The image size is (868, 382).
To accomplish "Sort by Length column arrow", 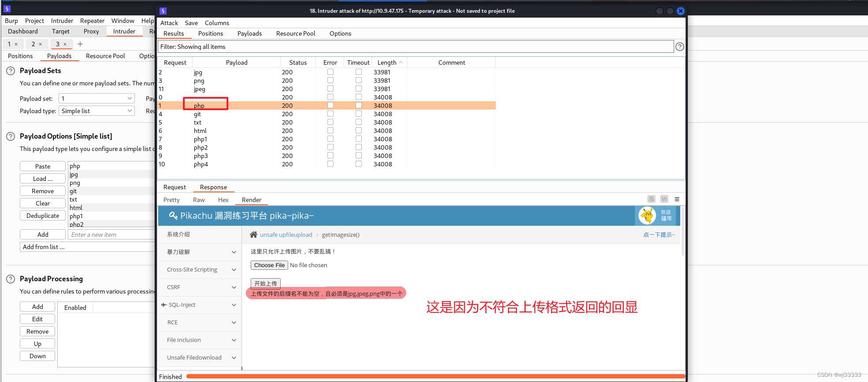I will pyautogui.click(x=401, y=62).
